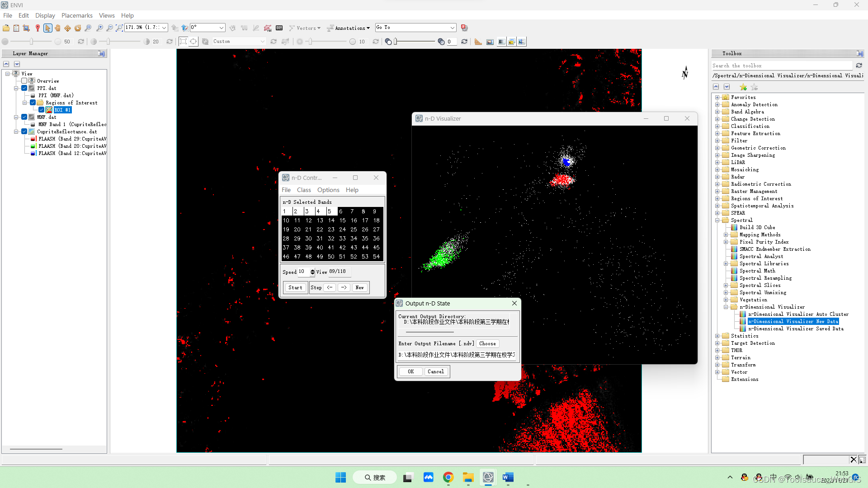Select the Pan hand tool
868x488 pixels.
coord(57,28)
